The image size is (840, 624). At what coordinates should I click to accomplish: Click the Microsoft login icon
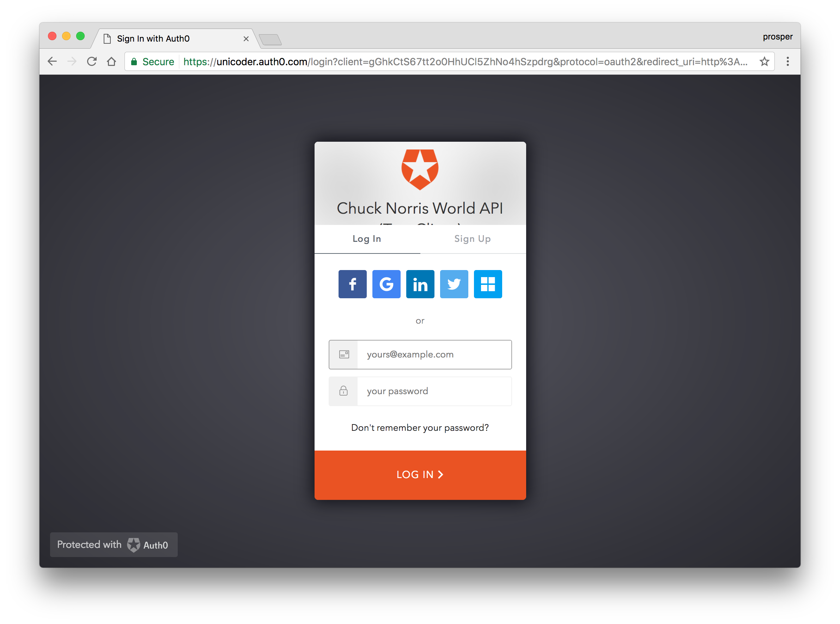(x=488, y=284)
